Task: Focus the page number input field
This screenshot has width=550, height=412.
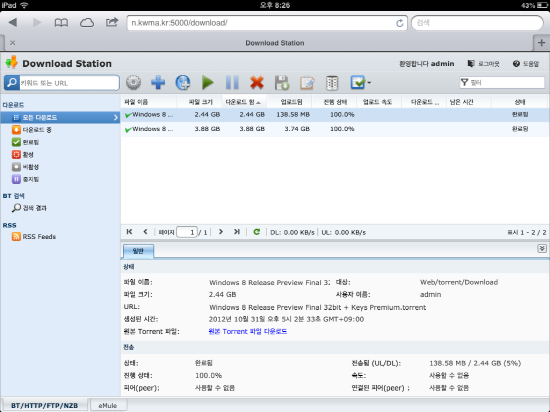Action: pyautogui.click(x=187, y=232)
